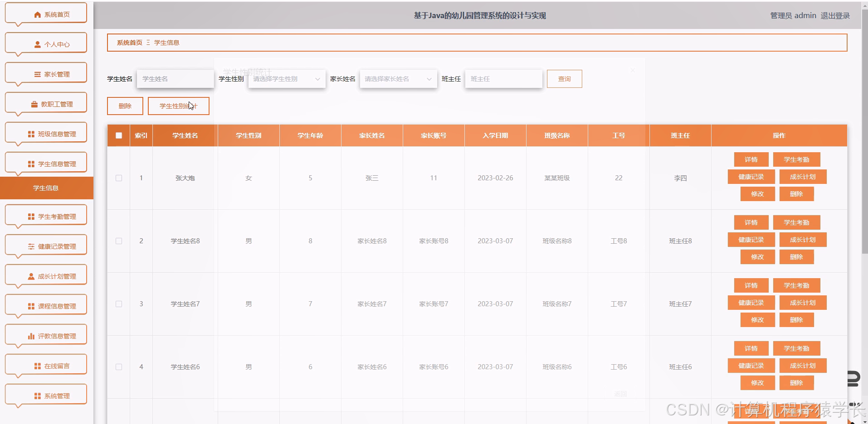The width and height of the screenshot is (868, 424).
Task: Click the sliders icon beside 健康记录管理
Action: tap(31, 246)
